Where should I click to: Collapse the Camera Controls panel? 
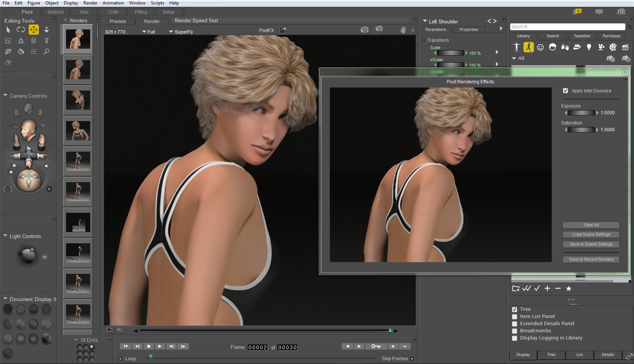tap(5, 96)
